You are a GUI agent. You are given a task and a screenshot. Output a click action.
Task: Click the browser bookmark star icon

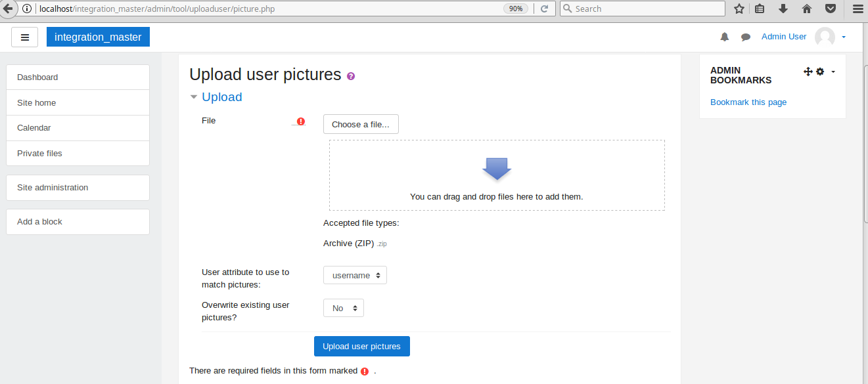[739, 9]
